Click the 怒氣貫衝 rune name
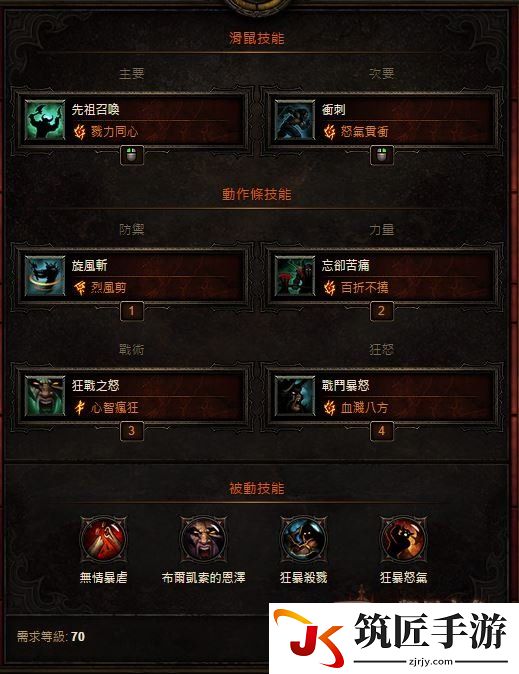The width and height of the screenshot is (519, 674). pos(365,132)
